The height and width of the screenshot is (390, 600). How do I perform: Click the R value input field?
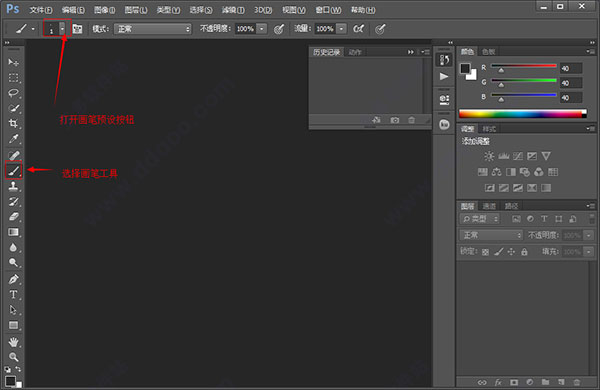click(571, 69)
